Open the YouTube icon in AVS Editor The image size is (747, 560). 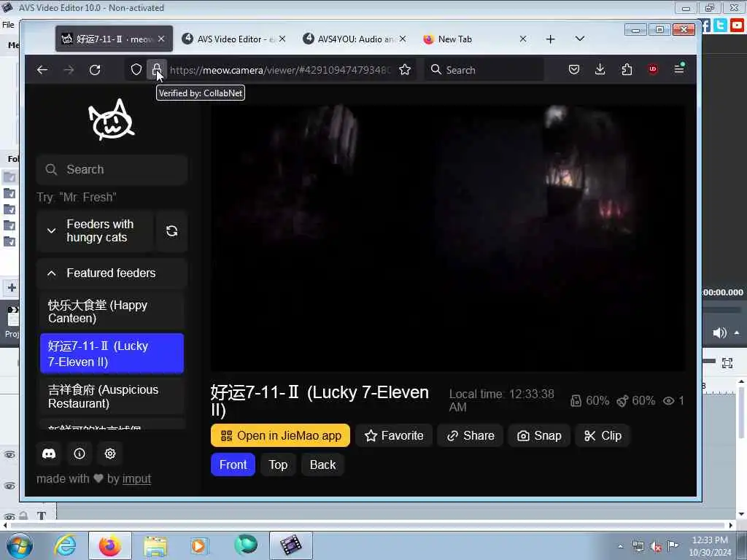pos(737,25)
